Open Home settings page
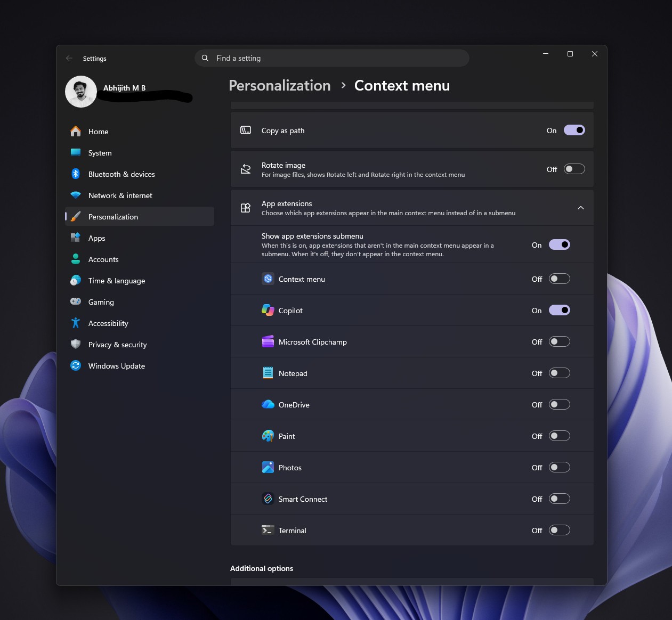Screen dimensions: 672x620 pos(140,131)
